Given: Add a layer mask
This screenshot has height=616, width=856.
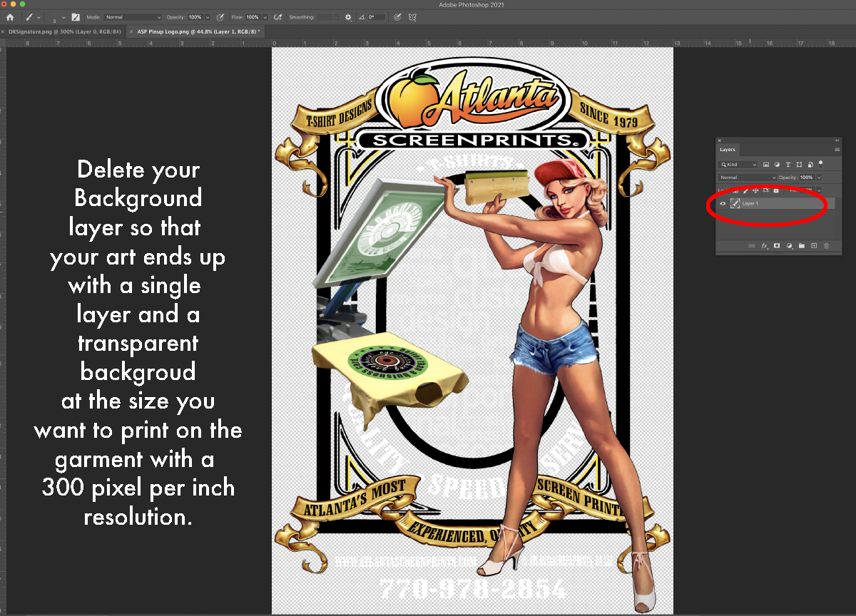Looking at the screenshot, I should coord(777,246).
